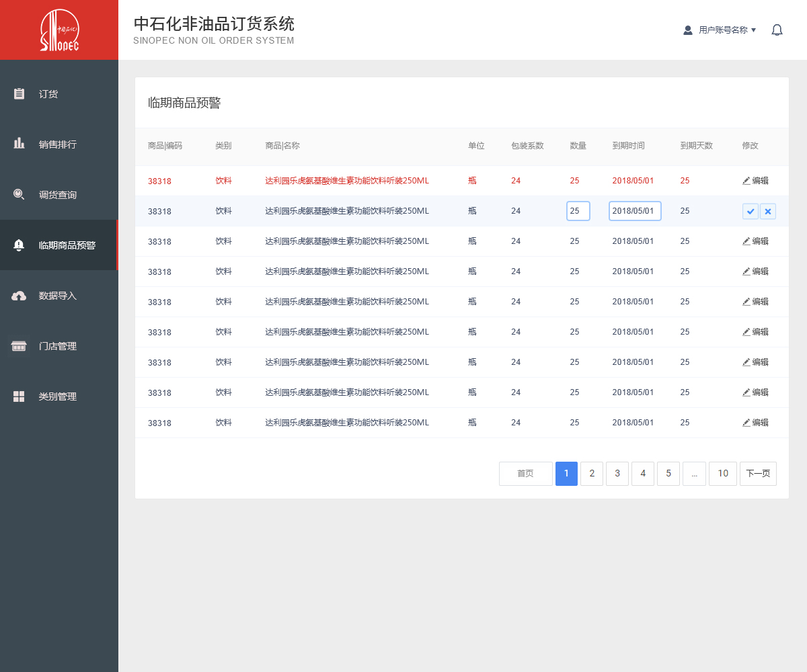Jump to pagination page 10
The height and width of the screenshot is (672, 807).
click(722, 474)
